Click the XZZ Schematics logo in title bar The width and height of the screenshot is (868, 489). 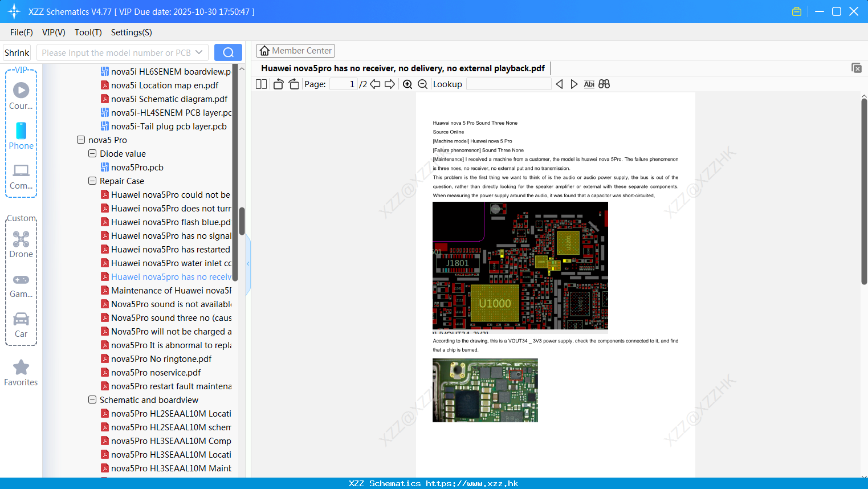pyautogui.click(x=14, y=11)
